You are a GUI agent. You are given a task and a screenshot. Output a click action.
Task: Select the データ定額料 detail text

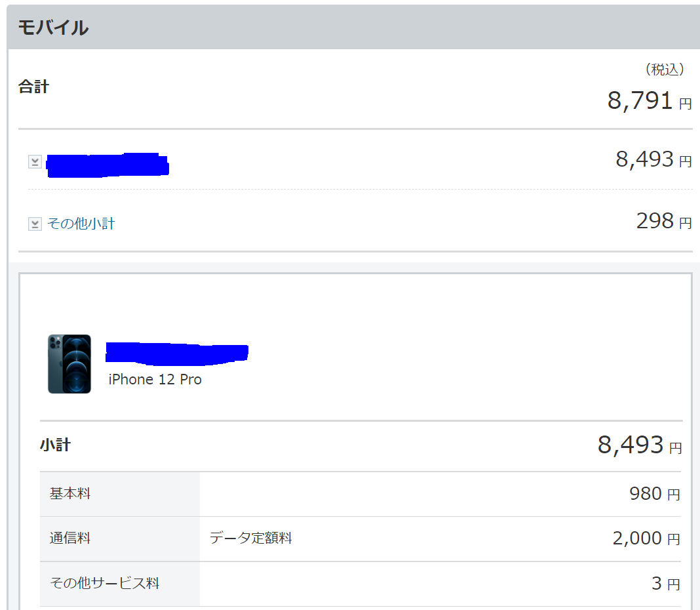click(x=251, y=538)
